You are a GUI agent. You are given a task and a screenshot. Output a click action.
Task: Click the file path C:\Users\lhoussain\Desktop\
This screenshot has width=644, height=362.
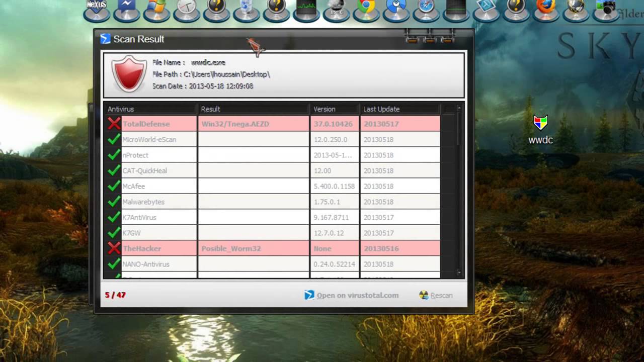pos(227,74)
